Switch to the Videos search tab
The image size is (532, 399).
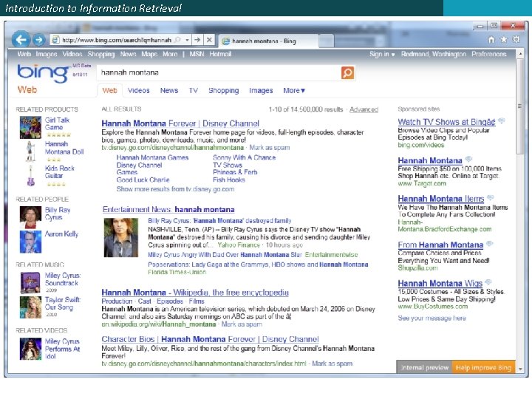[138, 91]
